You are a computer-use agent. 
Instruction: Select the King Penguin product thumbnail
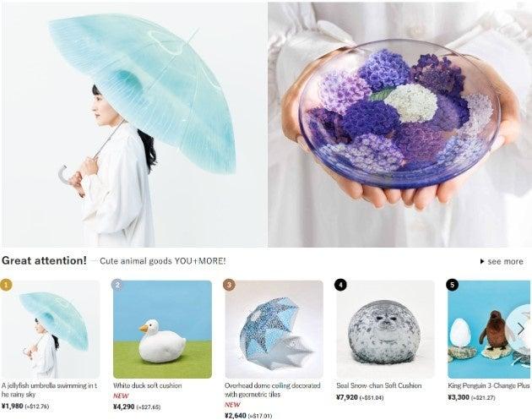(x=490, y=329)
